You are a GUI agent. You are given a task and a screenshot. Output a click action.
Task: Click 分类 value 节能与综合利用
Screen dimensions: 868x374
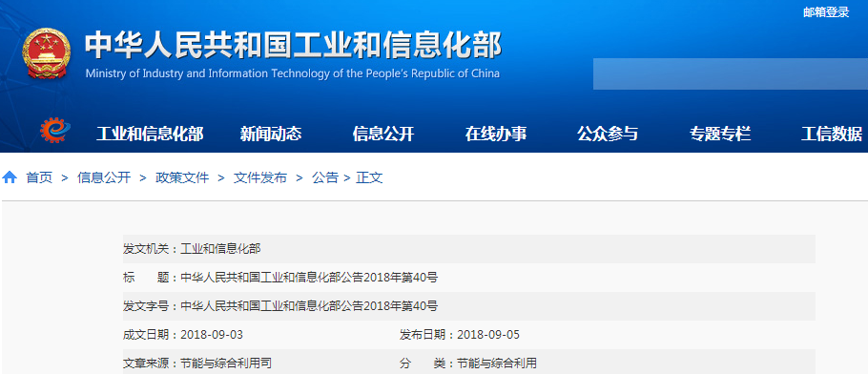497,364
